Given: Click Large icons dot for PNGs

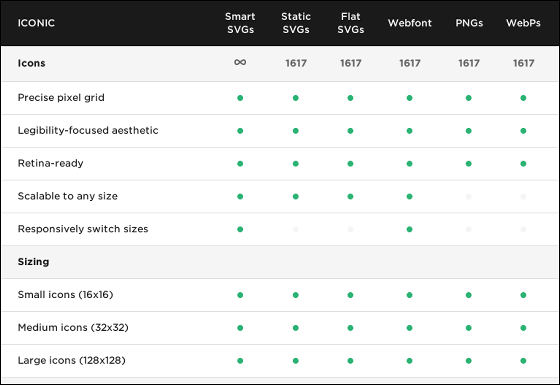Looking at the screenshot, I should tap(469, 361).
